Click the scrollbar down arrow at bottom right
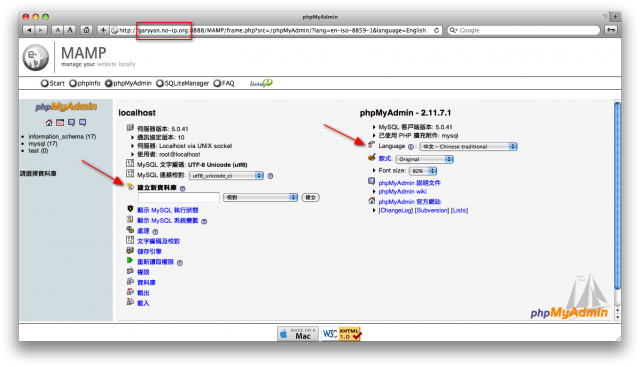 pos(618,317)
